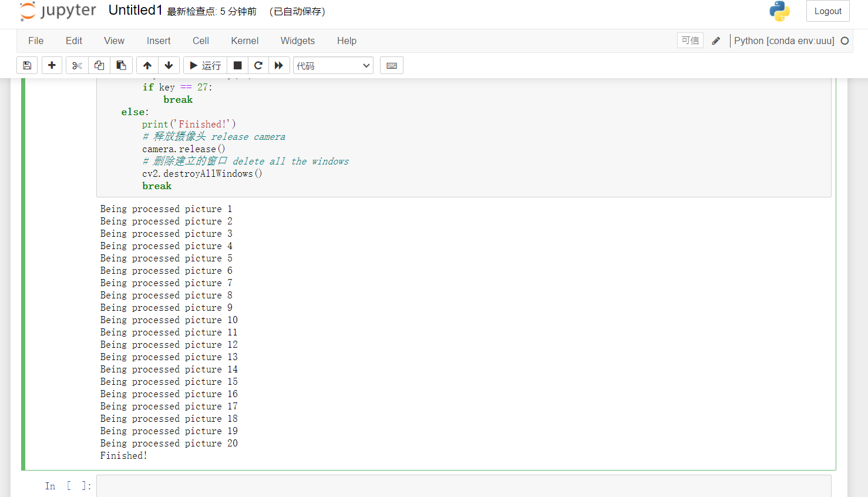
Task: Open the command palette keyboard icon
Action: tap(391, 65)
